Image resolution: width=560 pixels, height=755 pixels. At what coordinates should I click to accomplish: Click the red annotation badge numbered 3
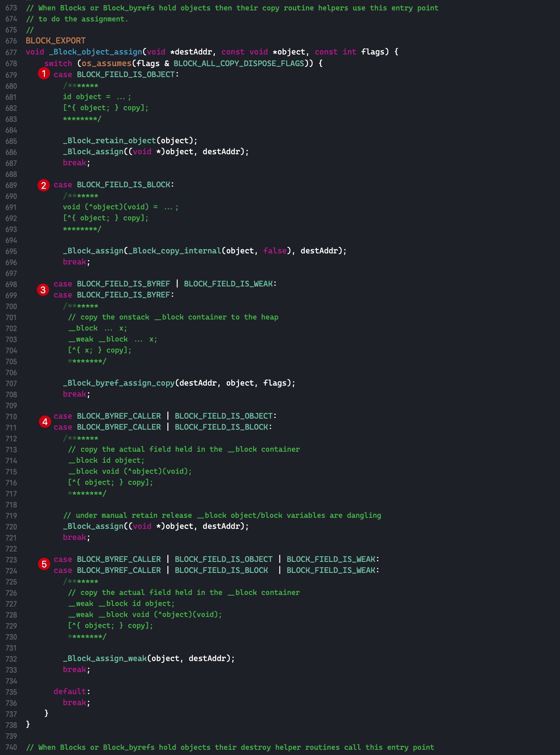click(43, 290)
